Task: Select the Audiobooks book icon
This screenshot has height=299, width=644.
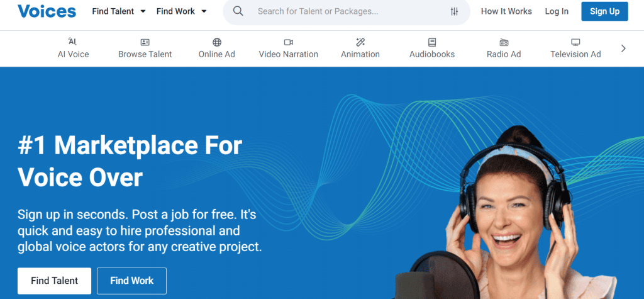Action: 432,42
